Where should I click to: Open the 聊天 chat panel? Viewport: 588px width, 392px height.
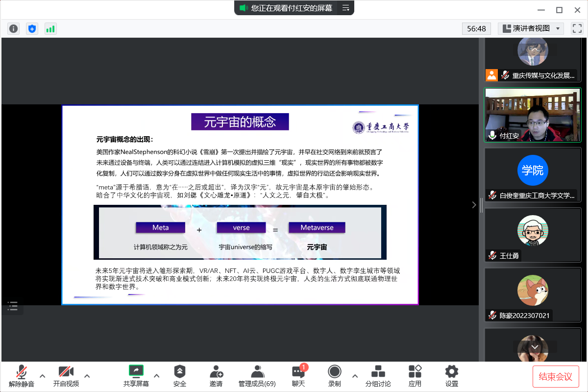point(298,376)
